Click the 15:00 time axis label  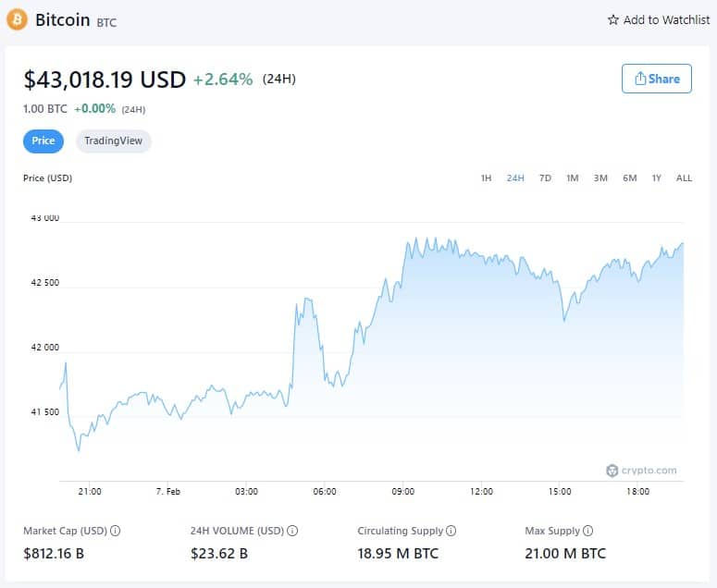point(560,492)
